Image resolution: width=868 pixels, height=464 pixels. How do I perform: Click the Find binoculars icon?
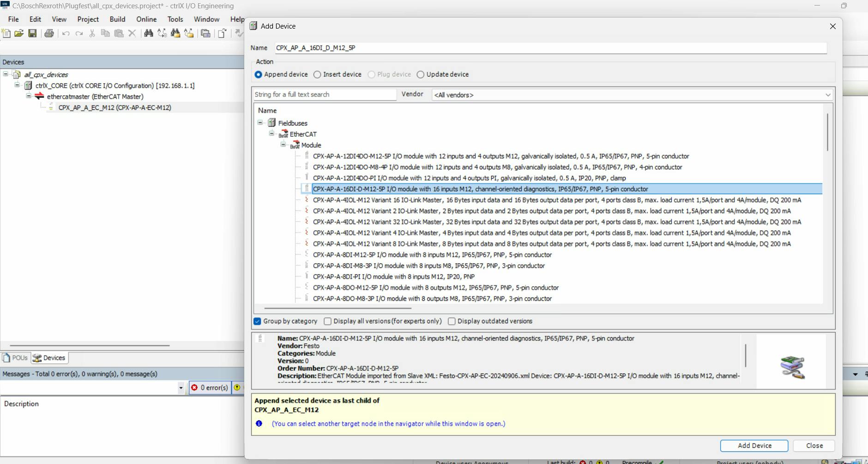tap(149, 33)
